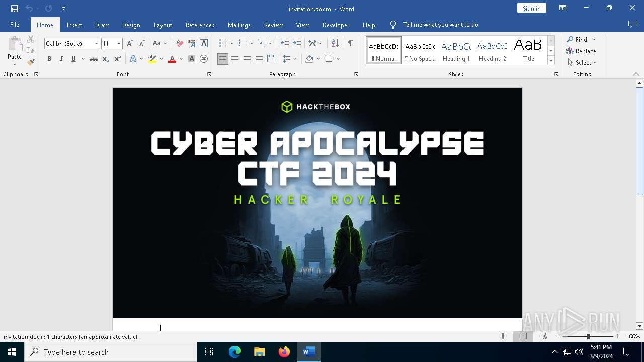Apply Align Left paragraph alignment
The width and height of the screenshot is (644, 362).
(x=223, y=59)
